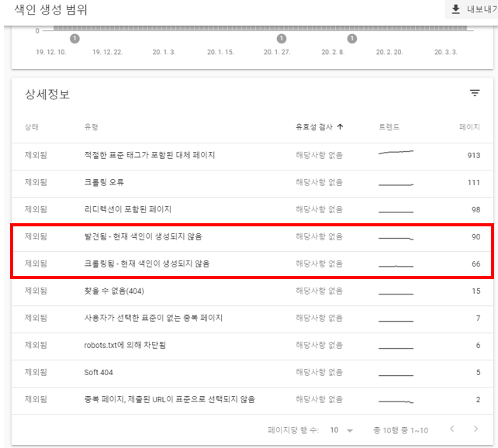Click page count 913
This screenshot has height=448, width=498.
point(473,156)
